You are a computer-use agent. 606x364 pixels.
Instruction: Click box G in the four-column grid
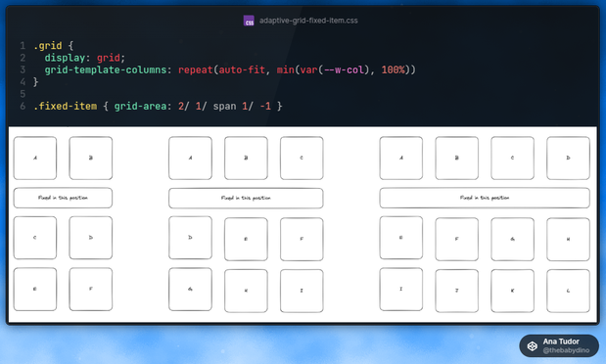coord(512,239)
